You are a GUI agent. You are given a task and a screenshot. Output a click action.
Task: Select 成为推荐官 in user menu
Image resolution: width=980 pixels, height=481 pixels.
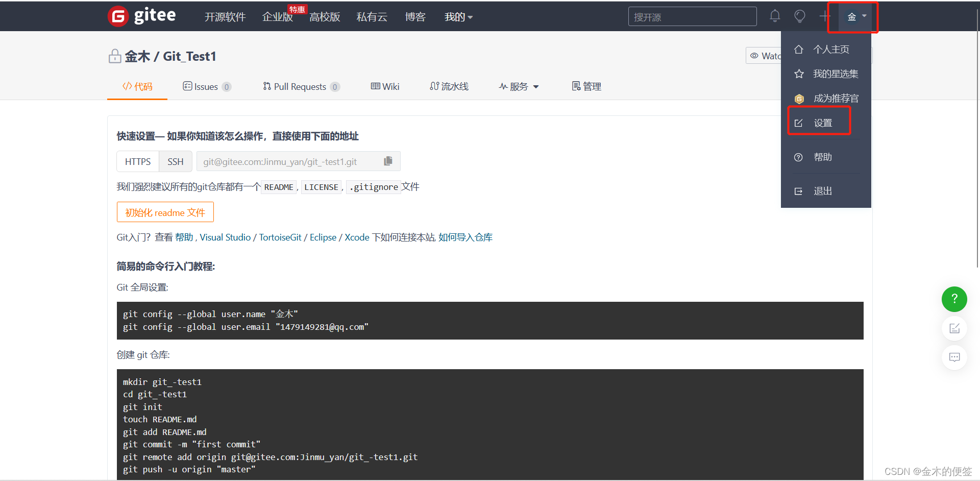[x=826, y=99]
